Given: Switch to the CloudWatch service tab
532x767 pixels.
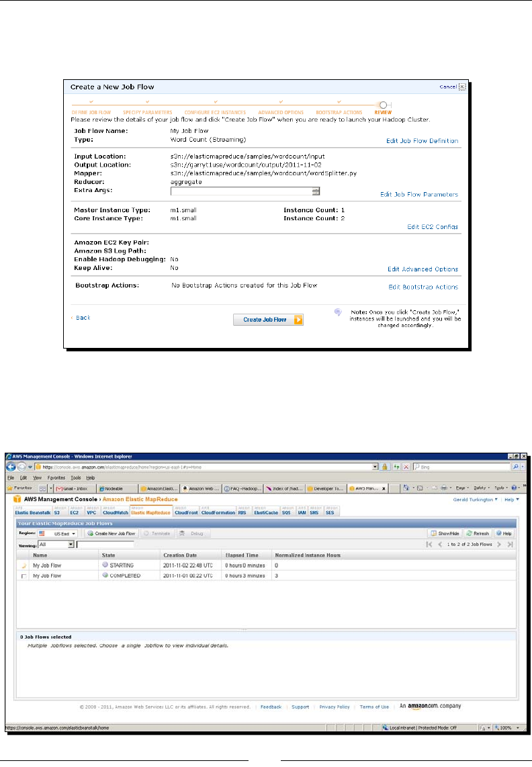Looking at the screenshot, I should coord(115,511).
